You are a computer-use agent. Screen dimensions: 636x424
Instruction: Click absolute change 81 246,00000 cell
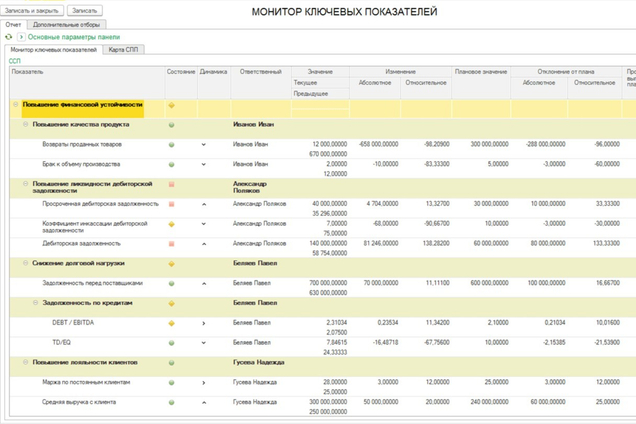[380, 243]
